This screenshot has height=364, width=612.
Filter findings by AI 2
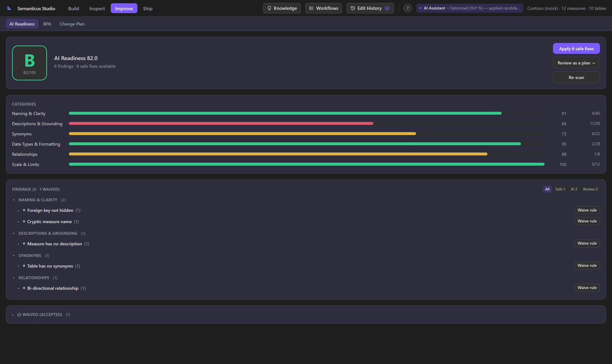click(x=574, y=189)
